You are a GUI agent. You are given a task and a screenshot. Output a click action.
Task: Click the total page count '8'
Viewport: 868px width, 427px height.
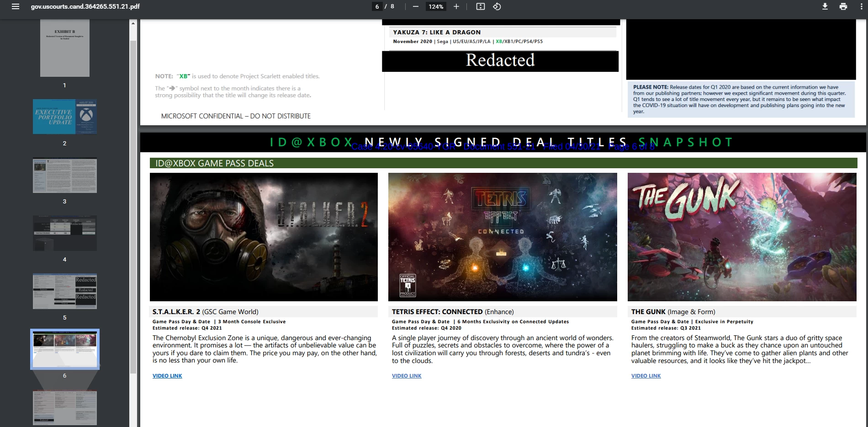point(392,6)
